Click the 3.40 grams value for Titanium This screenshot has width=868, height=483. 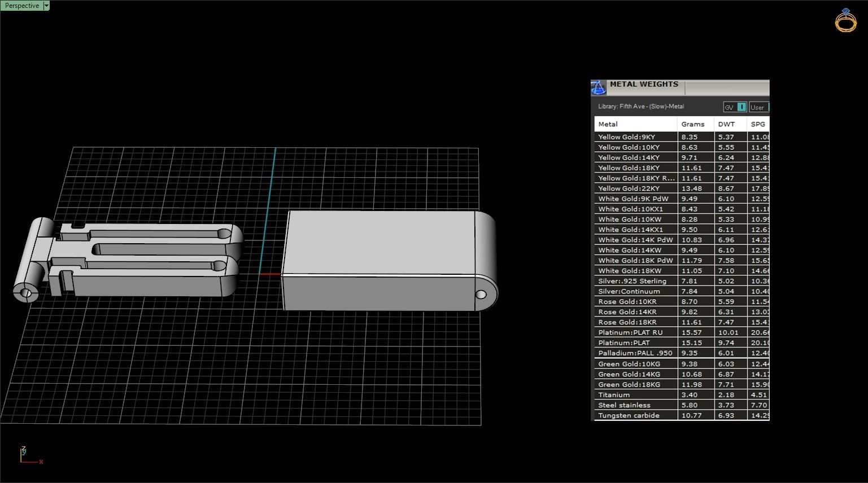[689, 395]
